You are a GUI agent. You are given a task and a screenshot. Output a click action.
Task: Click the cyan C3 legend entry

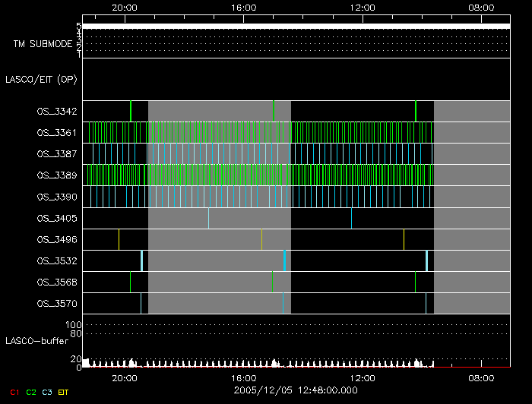(47, 393)
